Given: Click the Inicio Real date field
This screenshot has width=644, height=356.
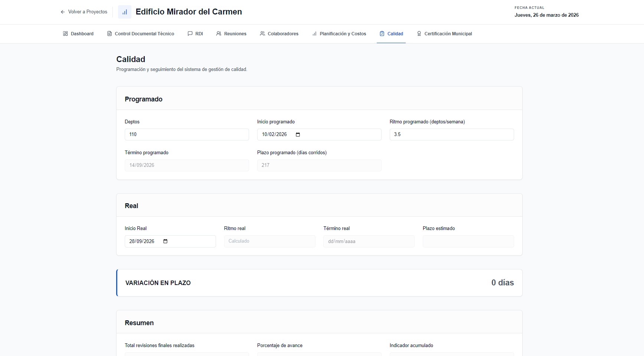Looking at the screenshot, I should coord(170,241).
